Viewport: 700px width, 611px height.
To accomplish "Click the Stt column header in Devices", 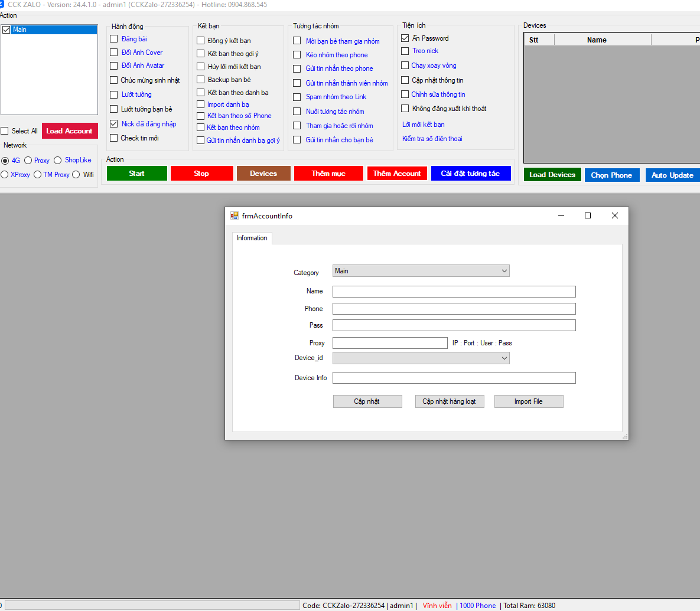I will (539, 40).
